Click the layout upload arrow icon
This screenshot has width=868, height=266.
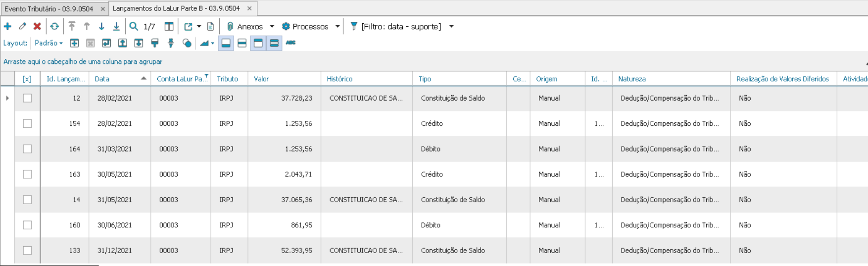pos(123,43)
